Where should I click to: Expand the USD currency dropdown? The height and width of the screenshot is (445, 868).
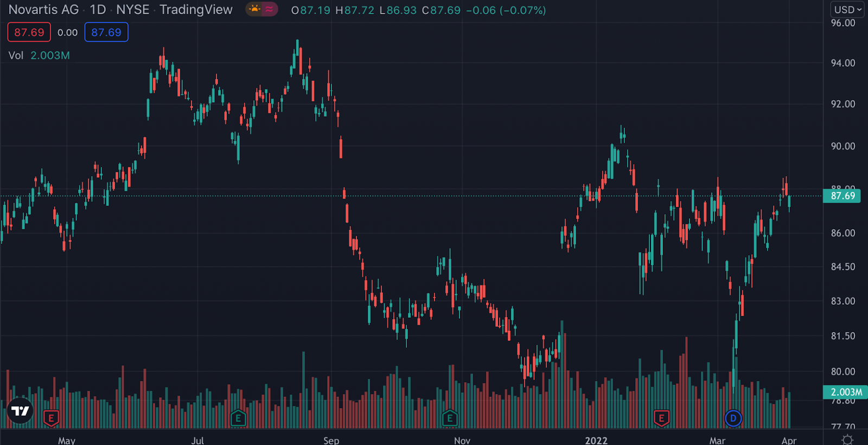(x=848, y=10)
